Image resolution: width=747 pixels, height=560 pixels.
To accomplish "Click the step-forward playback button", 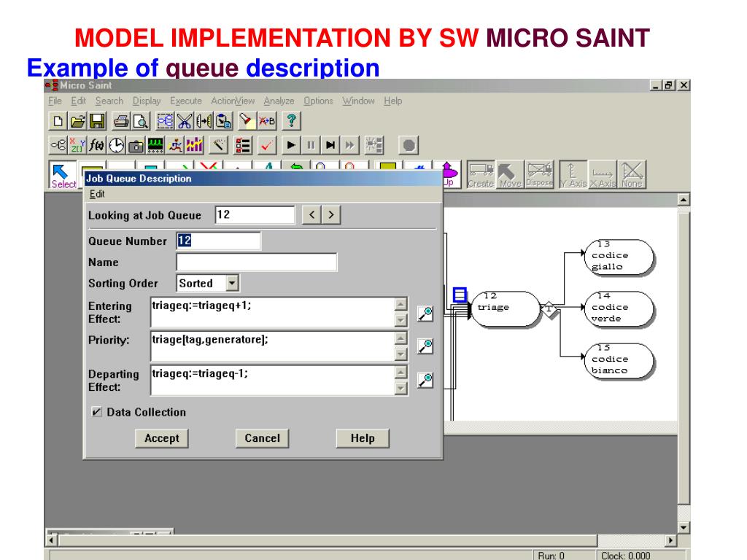I will pos(330,145).
